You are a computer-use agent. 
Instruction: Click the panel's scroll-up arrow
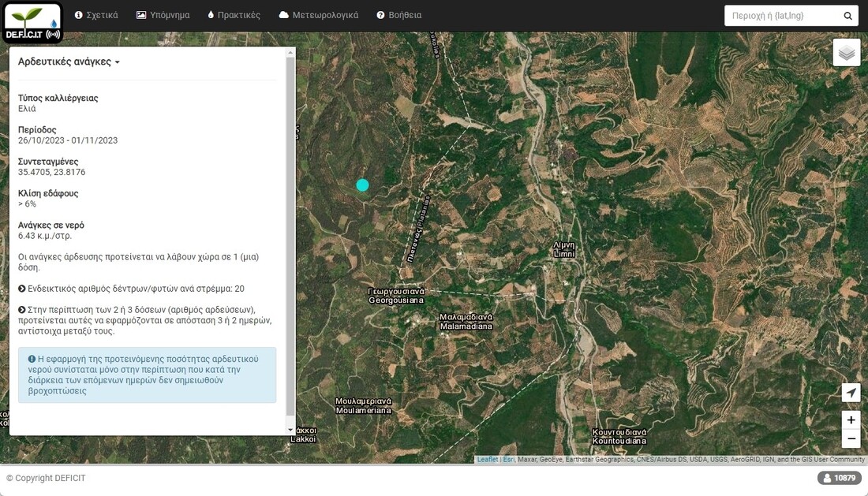pyautogui.click(x=290, y=53)
